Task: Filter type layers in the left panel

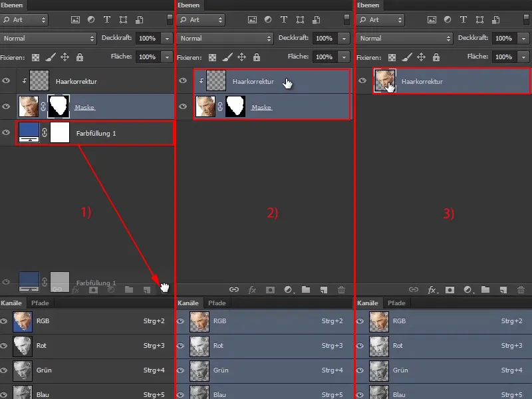Action: pos(107,20)
